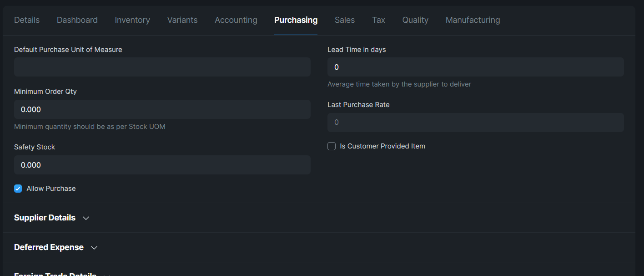Switch to the Details tab
The image size is (644, 276).
[27, 20]
